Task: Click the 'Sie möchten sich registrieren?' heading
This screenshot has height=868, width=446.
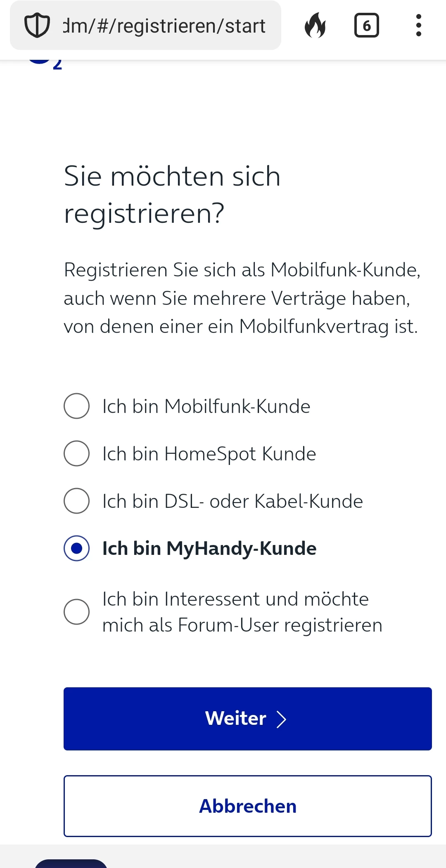Action: (x=172, y=194)
